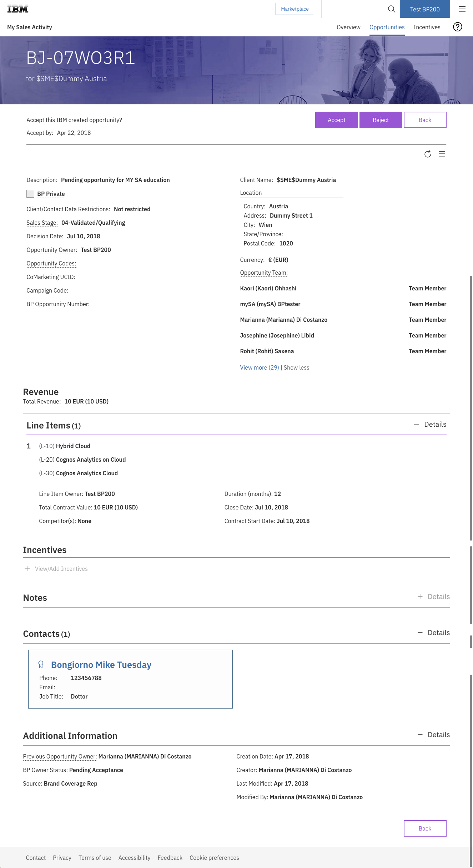
Task: Collapse the Line Items Details section
Action: [430, 424]
